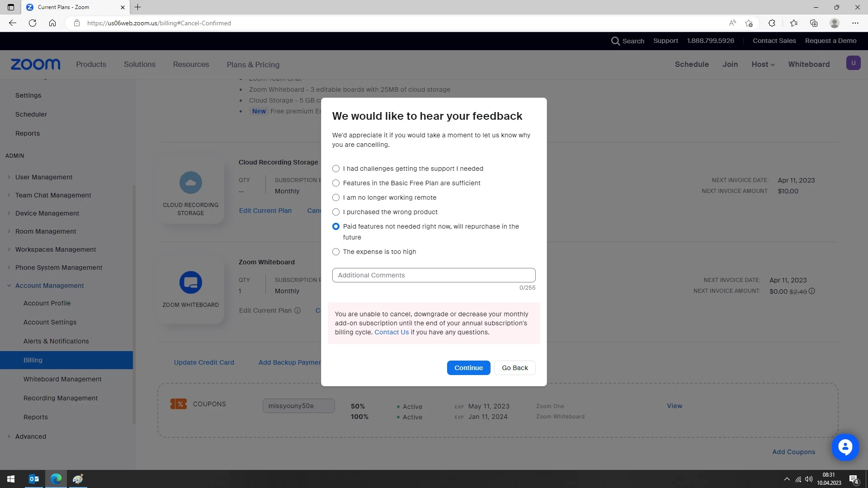
Task: Click browser Favorites star icon
Action: coord(793,23)
